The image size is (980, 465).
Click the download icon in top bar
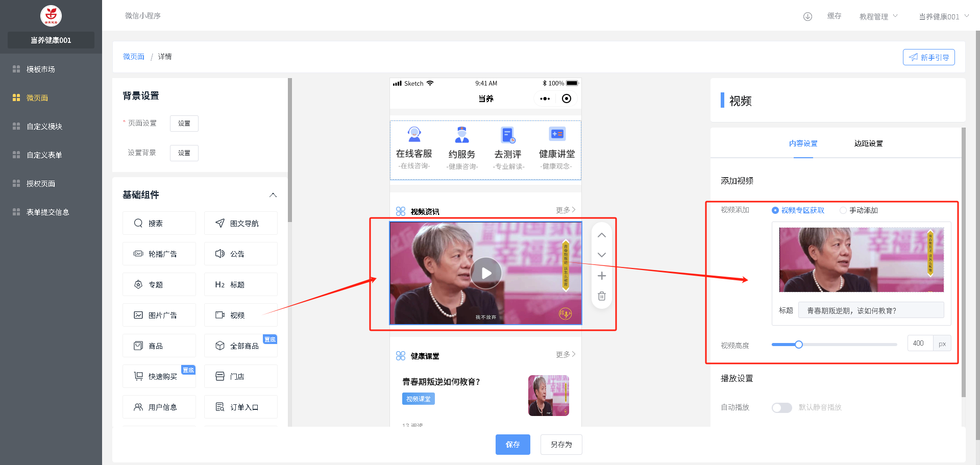pyautogui.click(x=807, y=16)
